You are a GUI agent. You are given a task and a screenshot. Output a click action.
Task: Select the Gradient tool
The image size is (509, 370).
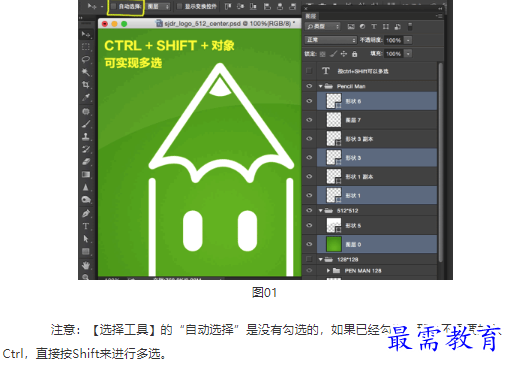[x=86, y=174]
